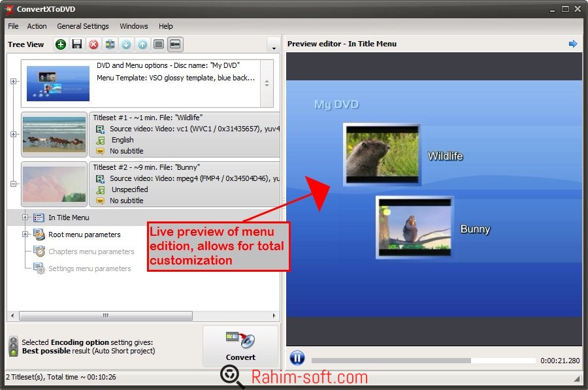Click Bunny source video icon
This screenshot has height=390, width=588.
100,179
